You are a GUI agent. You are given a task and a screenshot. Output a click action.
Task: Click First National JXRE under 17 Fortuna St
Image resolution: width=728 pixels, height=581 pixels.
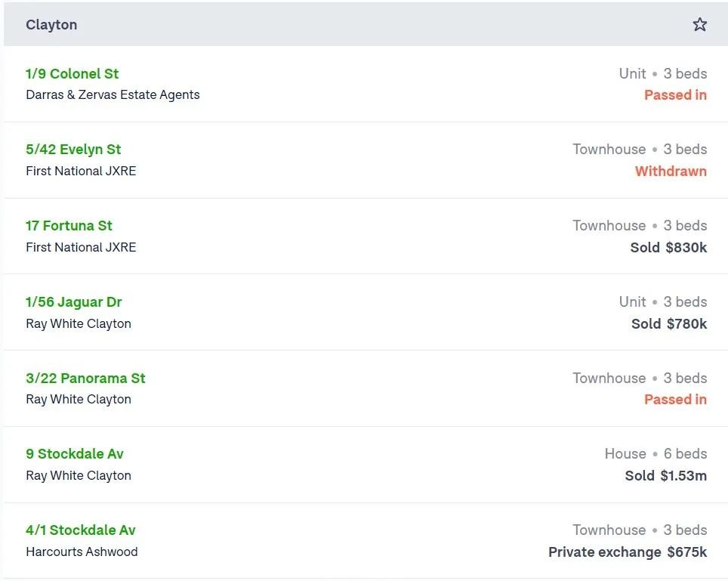(81, 247)
